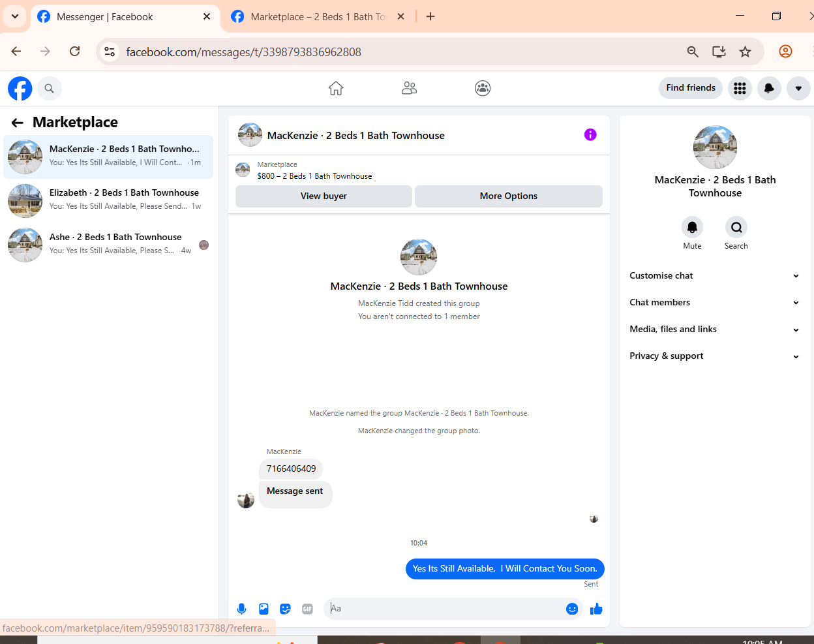The height and width of the screenshot is (644, 814).
Task: Reload the current page
Action: (x=75, y=52)
